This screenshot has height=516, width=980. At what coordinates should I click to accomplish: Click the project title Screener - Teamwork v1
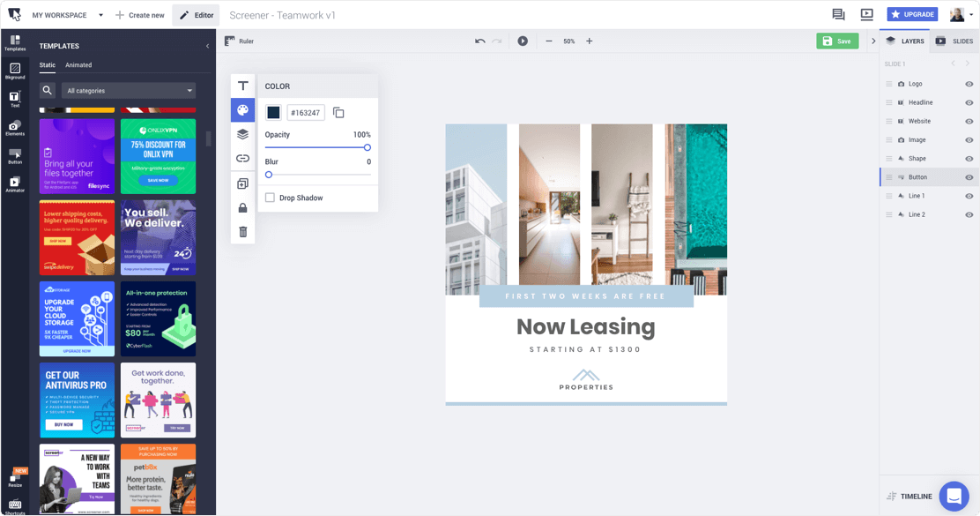(x=283, y=15)
